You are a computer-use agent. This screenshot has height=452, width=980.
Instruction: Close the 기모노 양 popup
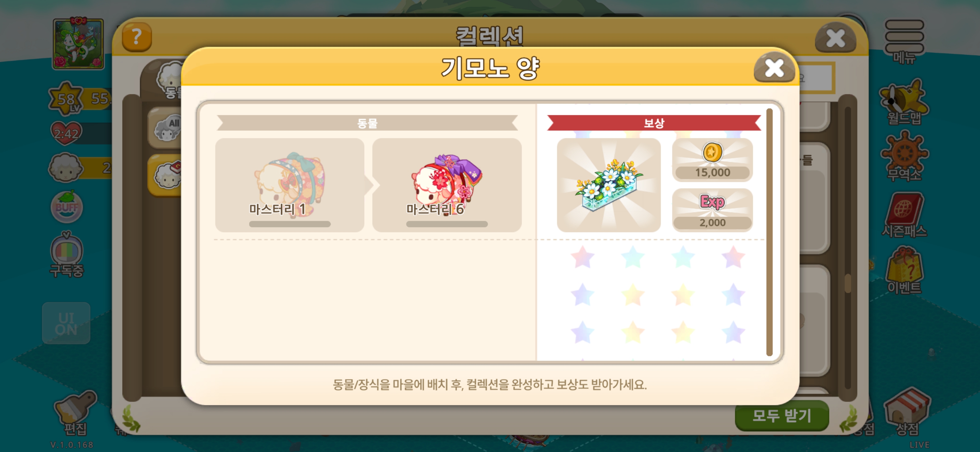coord(774,68)
